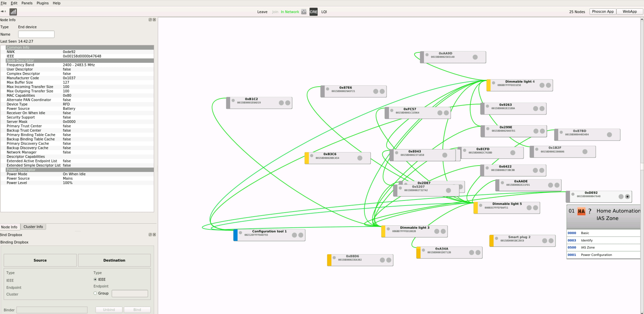Select the IEEE destination radio button
The image size is (644, 314).
tap(95, 280)
